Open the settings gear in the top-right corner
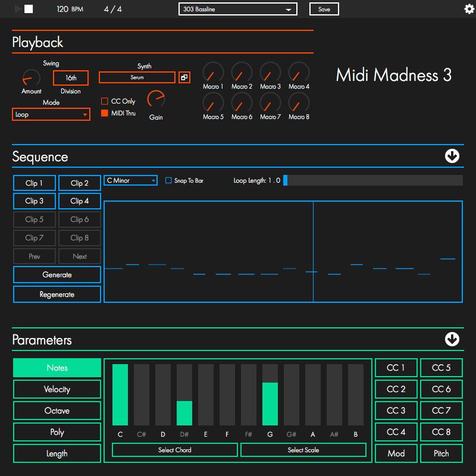The height and width of the screenshot is (476, 476). click(x=468, y=9)
